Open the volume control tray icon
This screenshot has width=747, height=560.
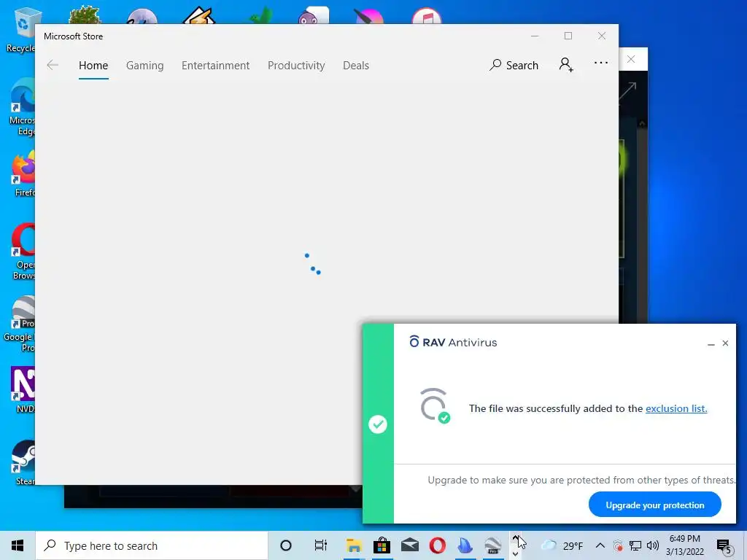(x=653, y=545)
